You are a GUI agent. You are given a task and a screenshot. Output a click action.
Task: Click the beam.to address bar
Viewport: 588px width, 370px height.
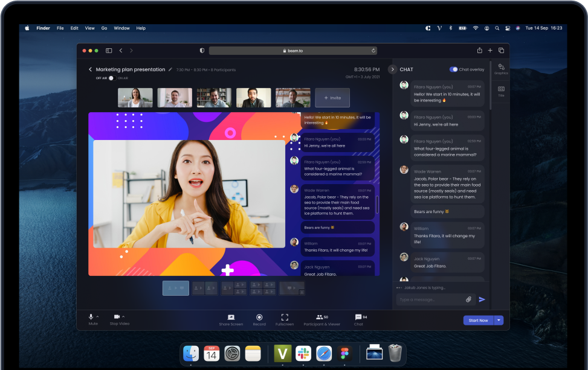[x=293, y=51]
